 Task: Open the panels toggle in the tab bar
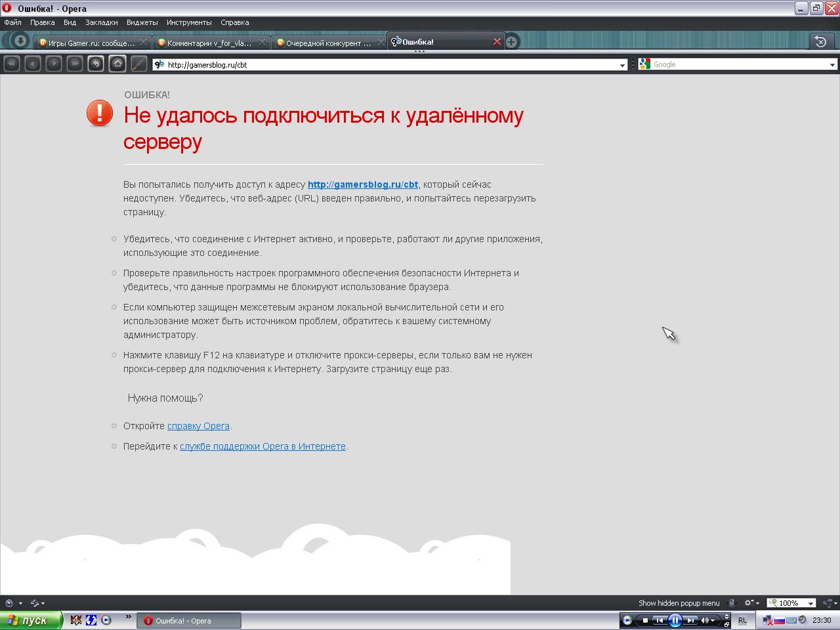coord(20,41)
